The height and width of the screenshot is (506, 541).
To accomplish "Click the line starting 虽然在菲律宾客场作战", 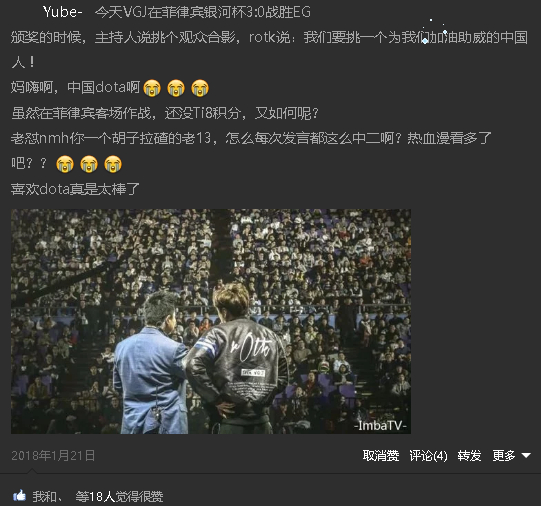I will pyautogui.click(x=165, y=113).
